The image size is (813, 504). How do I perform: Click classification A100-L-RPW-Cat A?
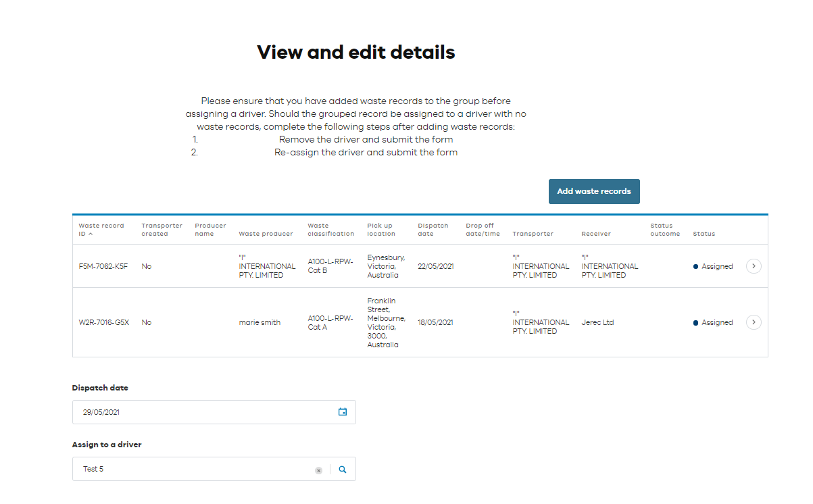pos(330,322)
